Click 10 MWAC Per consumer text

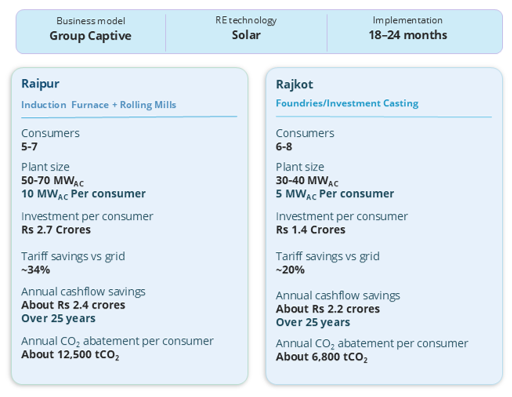pos(83,194)
